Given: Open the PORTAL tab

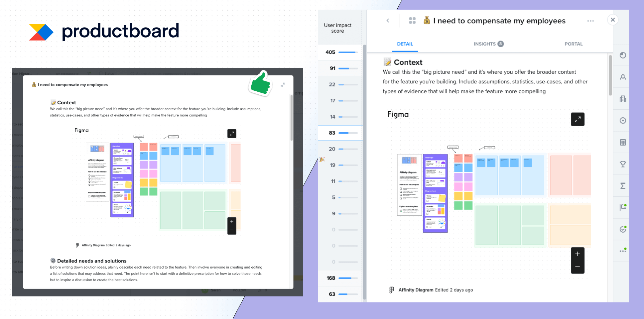Looking at the screenshot, I should 574,44.
